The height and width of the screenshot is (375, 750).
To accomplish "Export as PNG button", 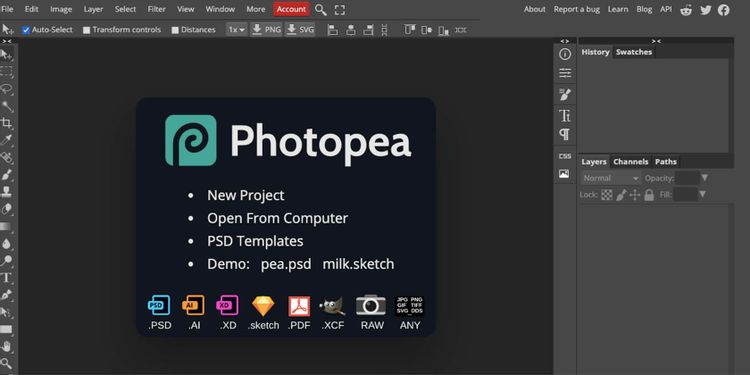I will coord(266,30).
